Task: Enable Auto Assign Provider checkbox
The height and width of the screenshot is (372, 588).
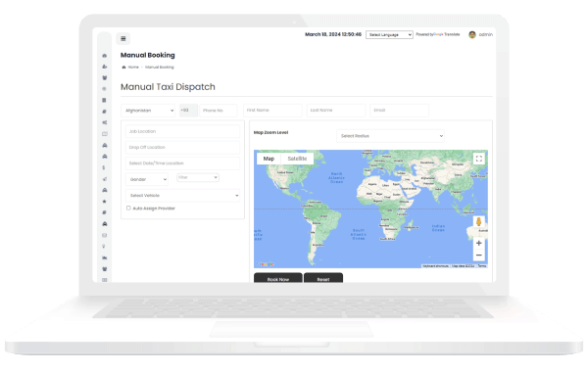Action: click(x=128, y=208)
